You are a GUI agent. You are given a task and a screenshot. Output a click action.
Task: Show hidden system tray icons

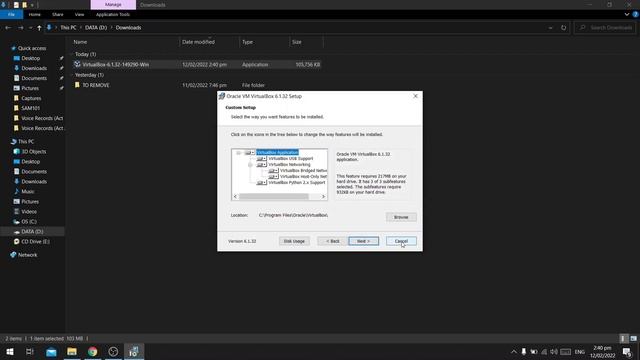[513, 352]
